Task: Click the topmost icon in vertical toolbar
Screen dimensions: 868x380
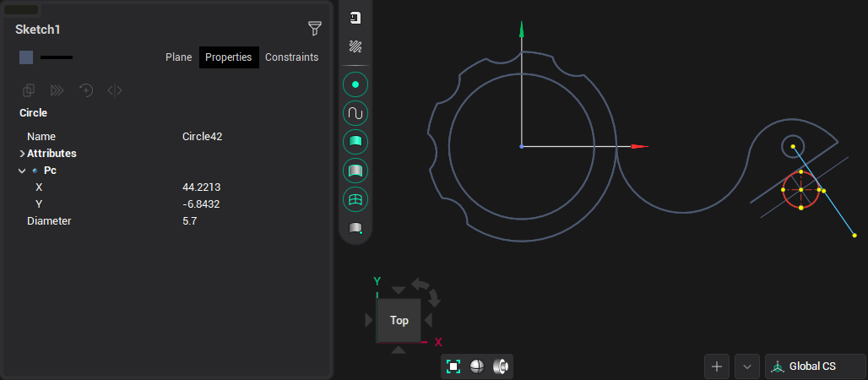Action: [355, 18]
